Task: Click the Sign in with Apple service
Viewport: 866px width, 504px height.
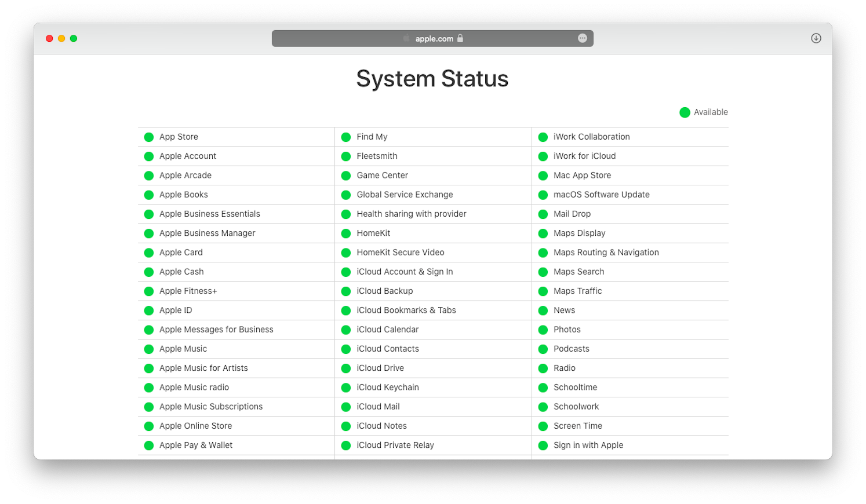Action: tap(588, 445)
